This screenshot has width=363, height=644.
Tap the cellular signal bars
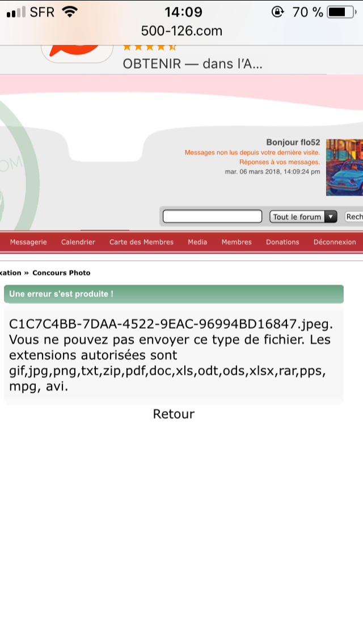point(16,12)
